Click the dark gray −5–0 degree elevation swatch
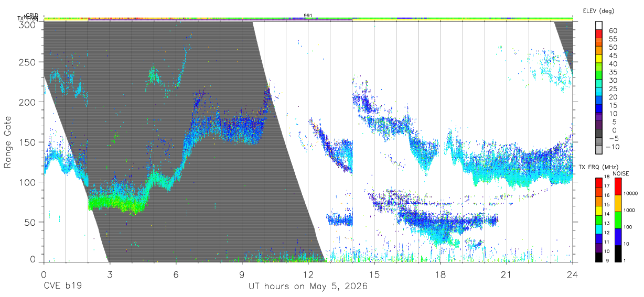The image size is (644, 297). point(599,134)
